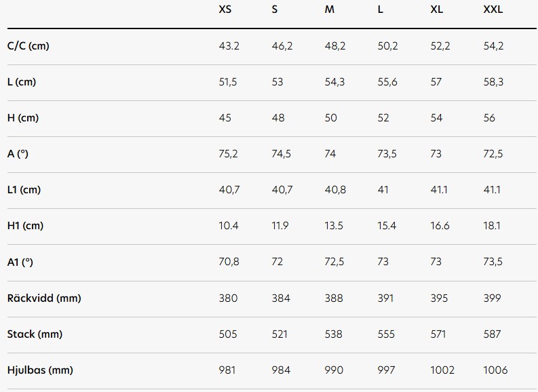Viewport: 538px width, 392px height.
Task: Click the Hjulbas (mm) row label
Action: 40,370
